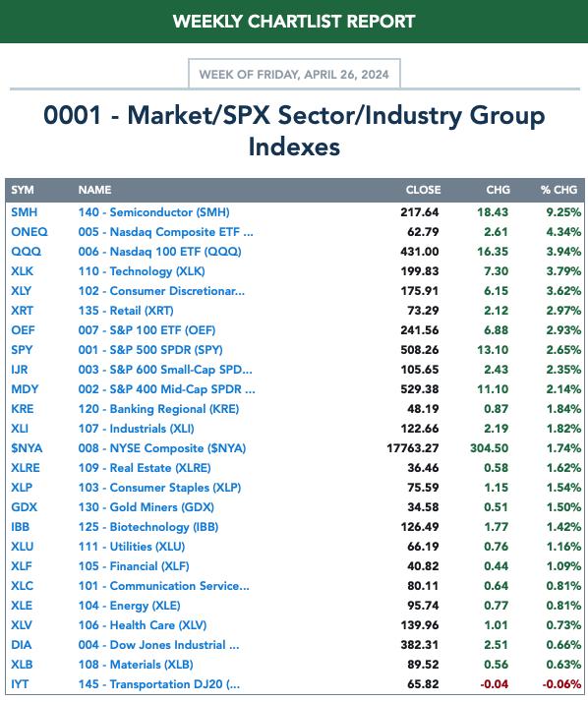Open the SMH symbol link

[x=25, y=212]
